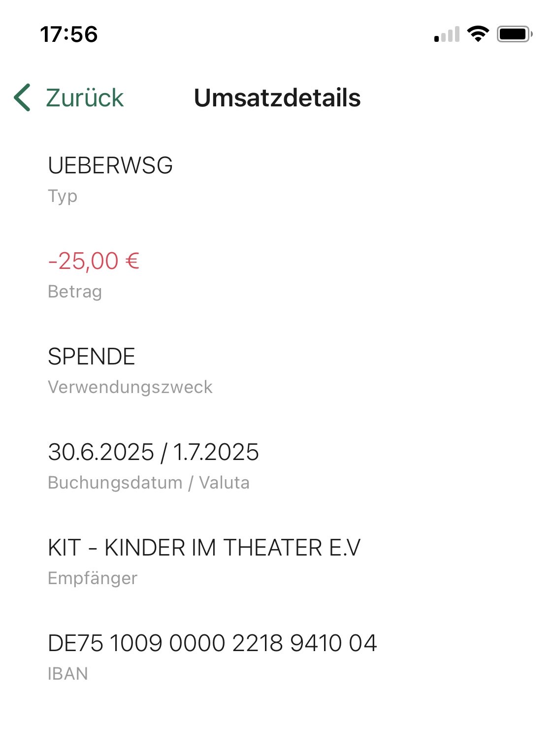Tap the 30.6.2025 / 1.7.2025 date value
This screenshot has width=554, height=756.
click(153, 452)
